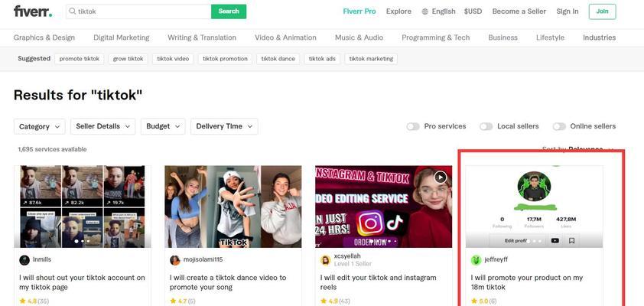Viewport: 644px width, 306px height.
Task: Click seller name mojisolami115
Action: pos(203,259)
